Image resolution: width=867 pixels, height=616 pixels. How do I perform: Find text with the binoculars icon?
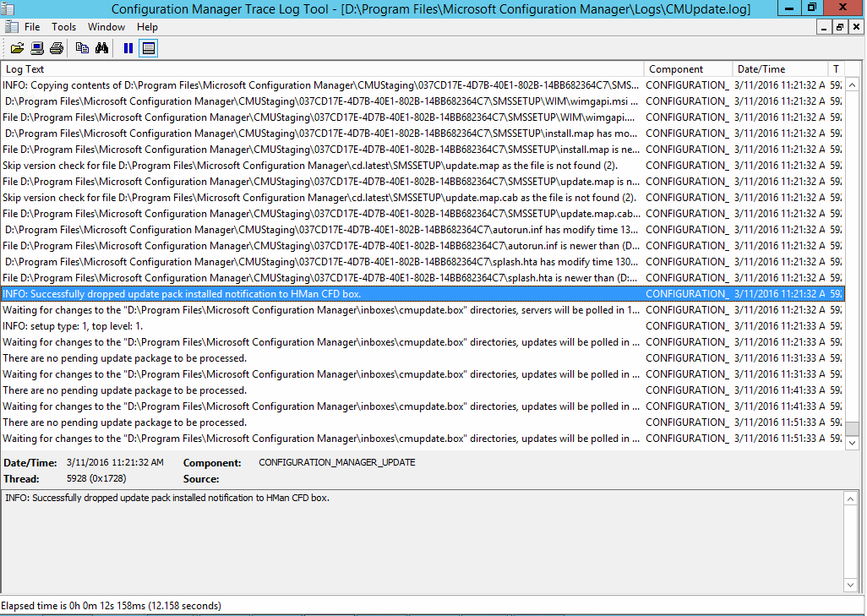[x=101, y=48]
